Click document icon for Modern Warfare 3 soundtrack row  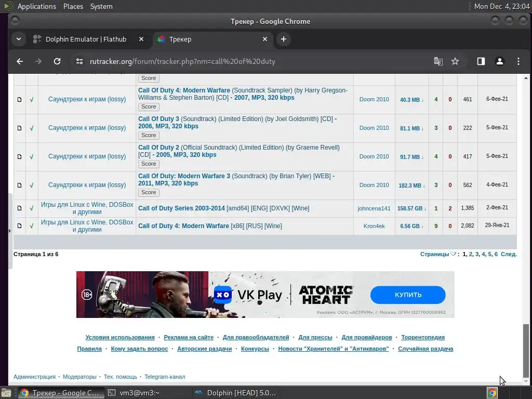point(19,185)
